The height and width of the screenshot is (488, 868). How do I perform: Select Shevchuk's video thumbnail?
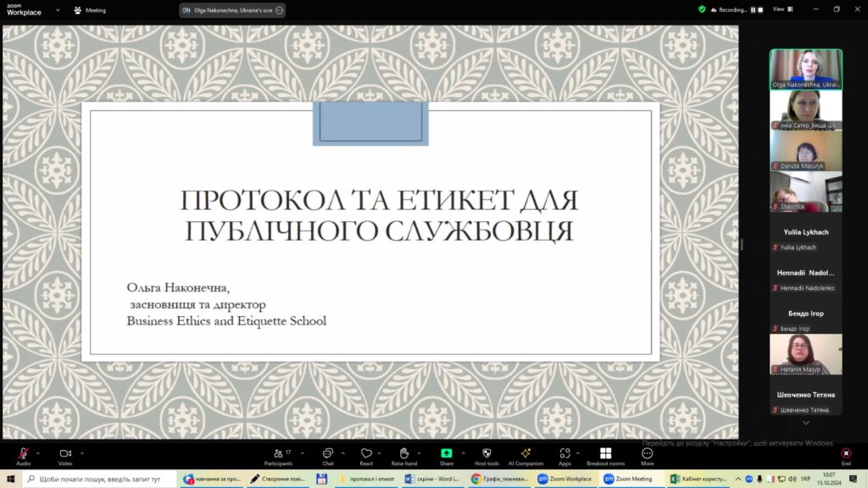point(806,191)
